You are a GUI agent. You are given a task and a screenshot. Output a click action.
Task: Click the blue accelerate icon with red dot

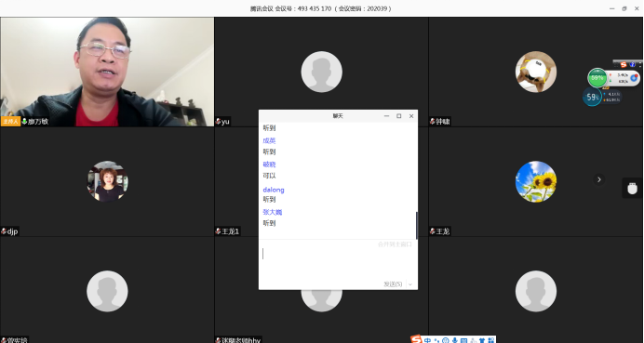(634, 78)
